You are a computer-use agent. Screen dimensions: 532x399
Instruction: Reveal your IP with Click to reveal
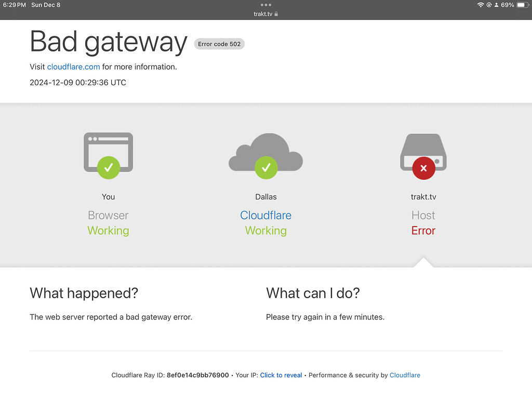[x=281, y=375]
